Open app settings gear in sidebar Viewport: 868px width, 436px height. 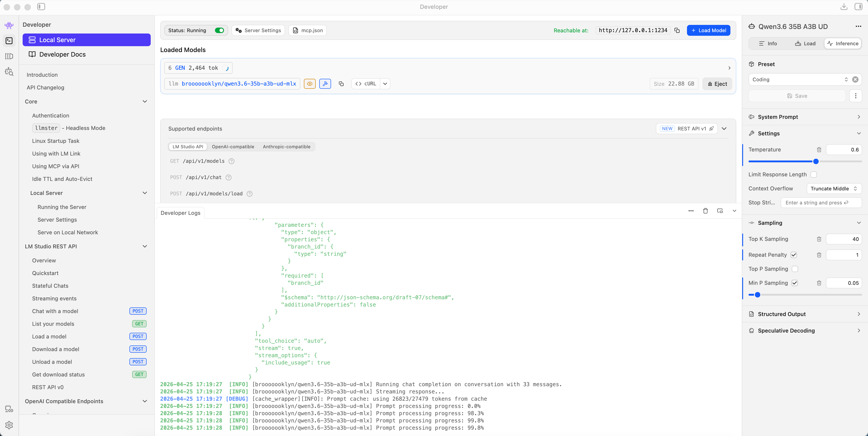pos(9,425)
